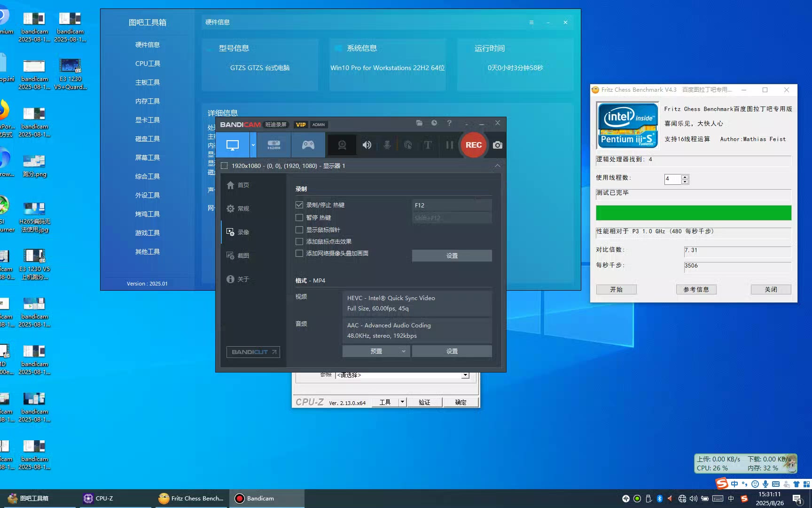Click F12 record hotkey field
Image resolution: width=812 pixels, height=508 pixels.
[452, 206]
